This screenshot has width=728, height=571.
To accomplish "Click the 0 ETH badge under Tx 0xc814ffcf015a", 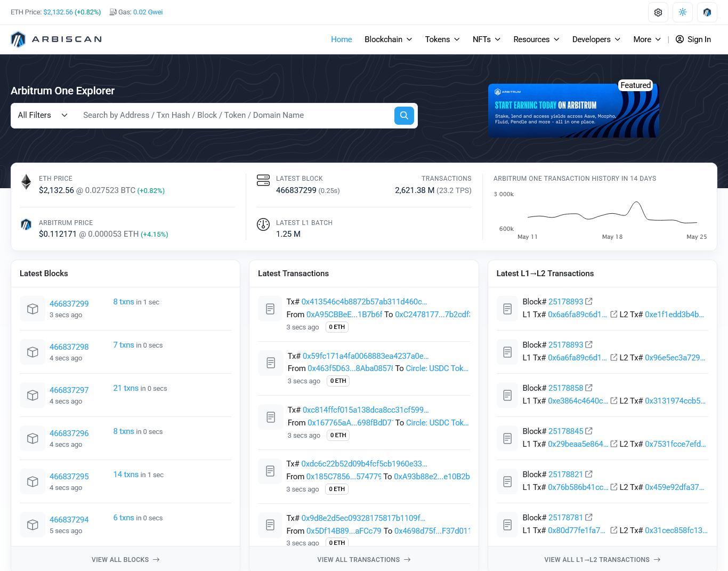I will (338, 435).
